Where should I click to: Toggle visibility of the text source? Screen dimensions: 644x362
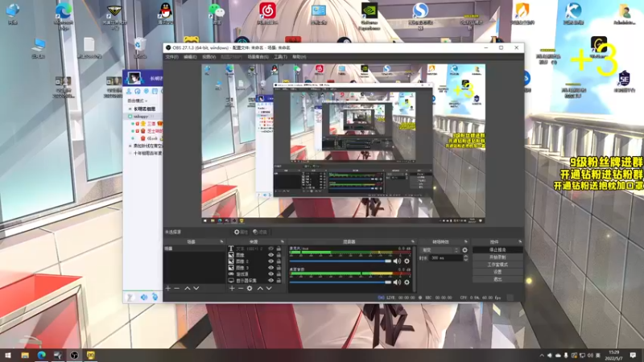(271, 249)
